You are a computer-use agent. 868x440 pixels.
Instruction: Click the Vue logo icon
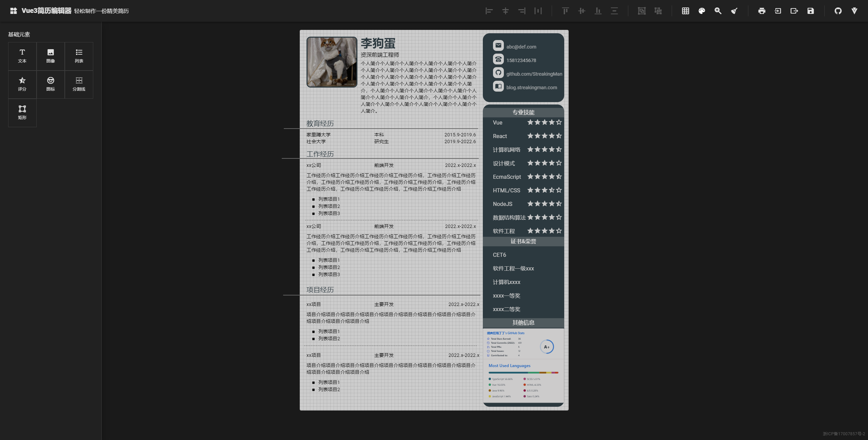coord(854,11)
